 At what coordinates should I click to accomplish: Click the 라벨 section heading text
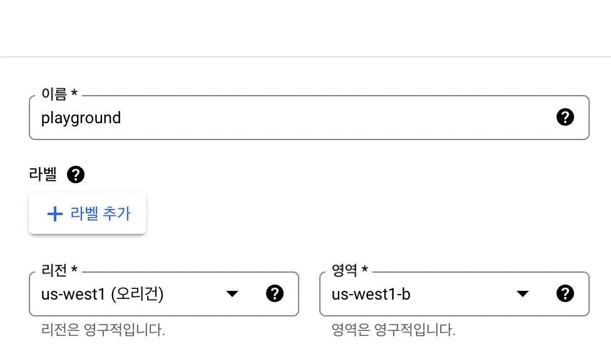pyautogui.click(x=43, y=174)
